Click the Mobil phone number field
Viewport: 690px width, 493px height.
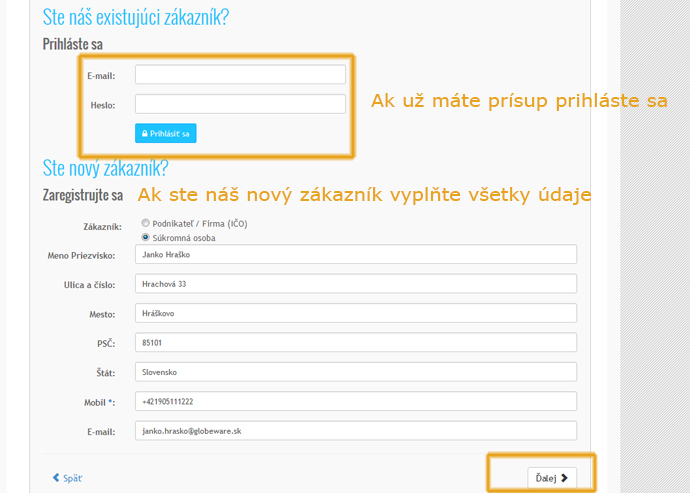click(x=355, y=401)
